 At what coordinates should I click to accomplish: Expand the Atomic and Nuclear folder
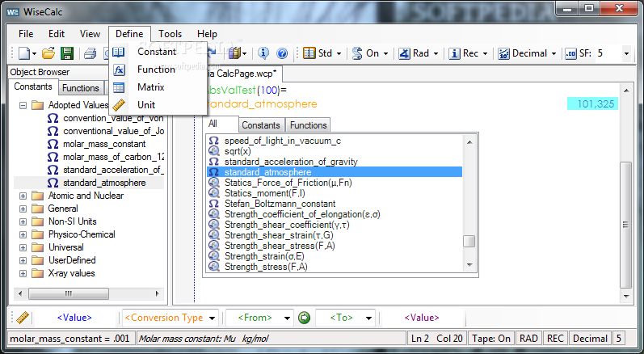click(x=23, y=196)
